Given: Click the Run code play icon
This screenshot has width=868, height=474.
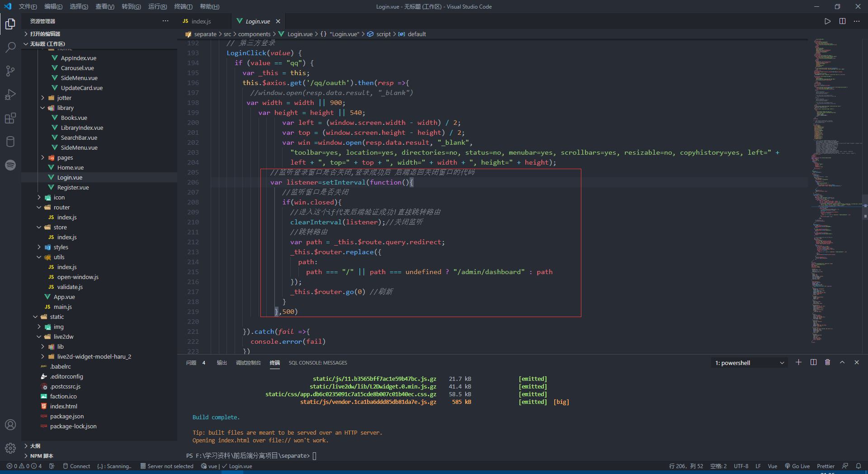Looking at the screenshot, I should click(x=827, y=21).
